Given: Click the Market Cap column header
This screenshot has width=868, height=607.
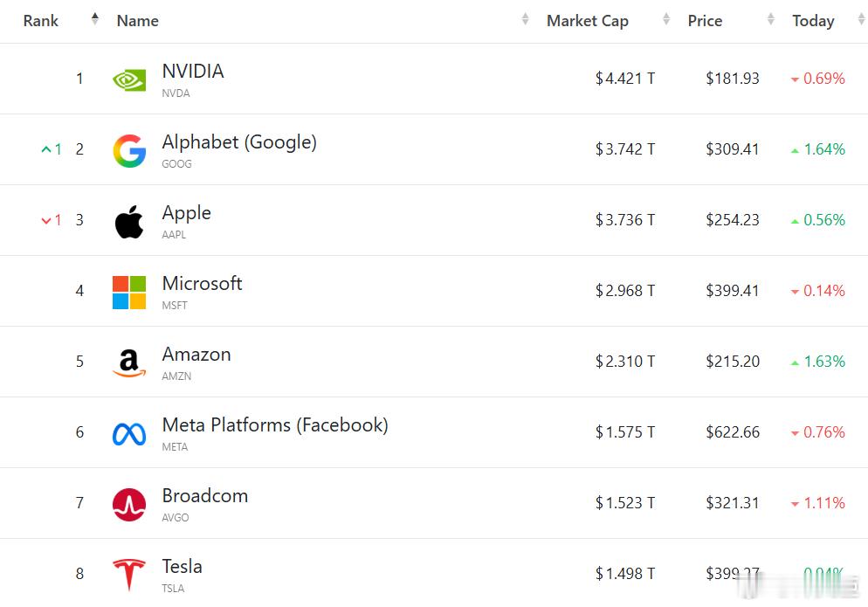Looking at the screenshot, I should (x=587, y=21).
